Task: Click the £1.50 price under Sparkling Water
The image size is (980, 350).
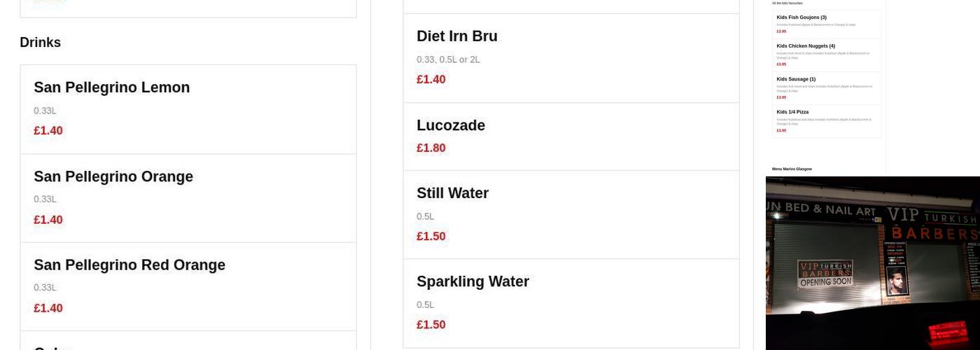Action: pyautogui.click(x=431, y=325)
